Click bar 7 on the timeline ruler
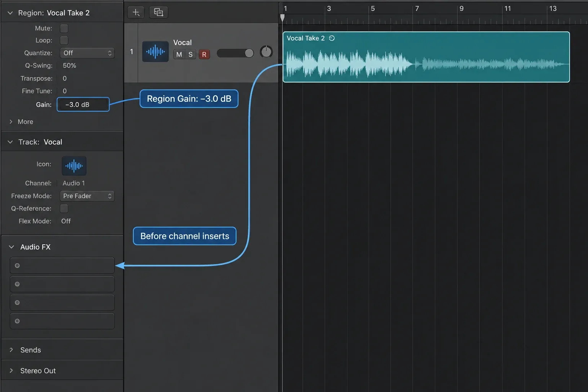The height and width of the screenshot is (392, 588). click(417, 8)
